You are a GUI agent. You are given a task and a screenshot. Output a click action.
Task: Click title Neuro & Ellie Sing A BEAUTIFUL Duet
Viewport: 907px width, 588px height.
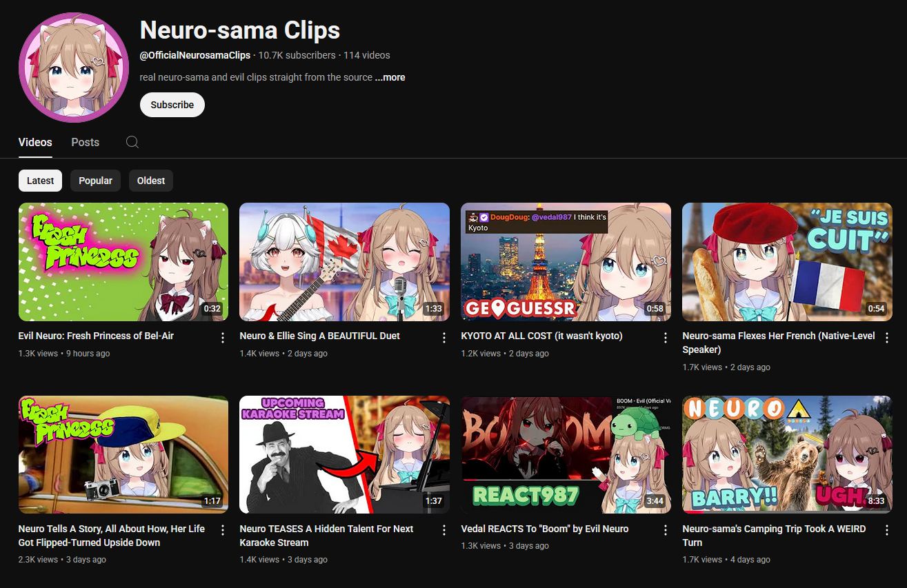pyautogui.click(x=319, y=336)
